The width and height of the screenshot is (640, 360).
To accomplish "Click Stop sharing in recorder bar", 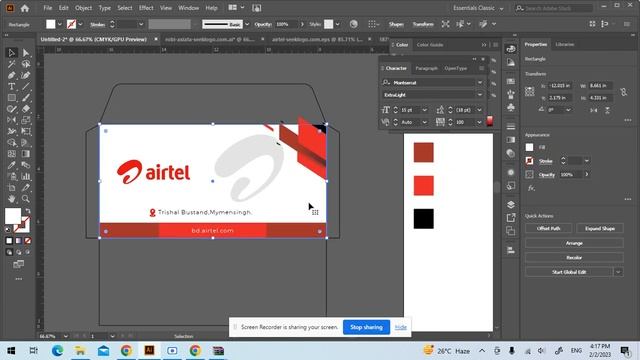I will 366,327.
